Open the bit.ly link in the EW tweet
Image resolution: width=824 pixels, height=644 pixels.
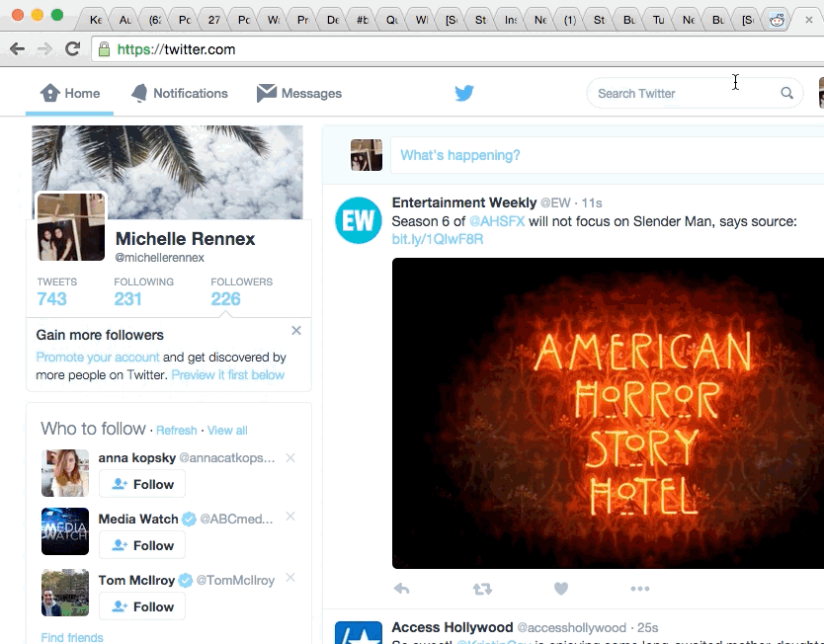pyautogui.click(x=438, y=239)
